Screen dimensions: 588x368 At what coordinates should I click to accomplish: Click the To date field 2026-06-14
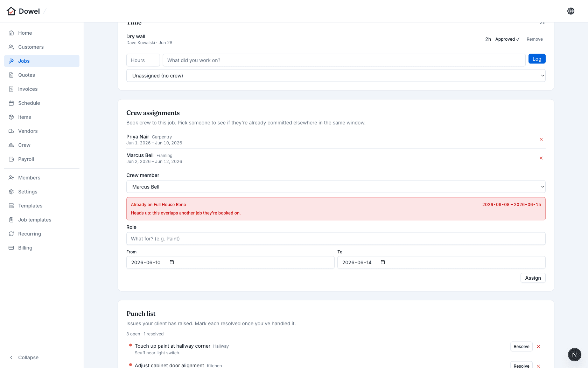(x=441, y=263)
